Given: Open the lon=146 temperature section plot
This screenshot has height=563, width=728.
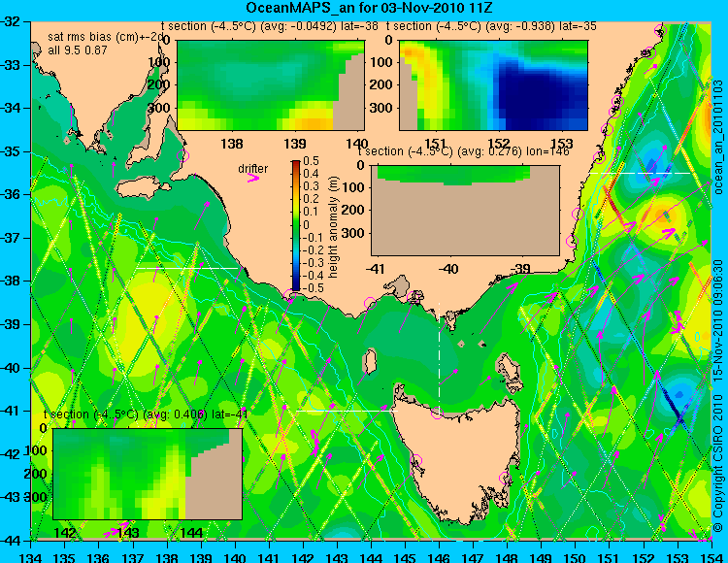Looking at the screenshot, I should click(x=466, y=211).
